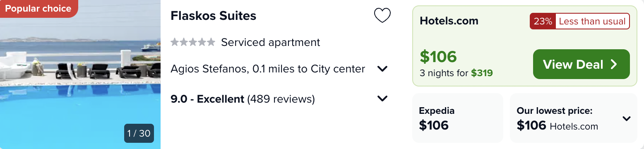Click the View Deal button

[x=581, y=64]
